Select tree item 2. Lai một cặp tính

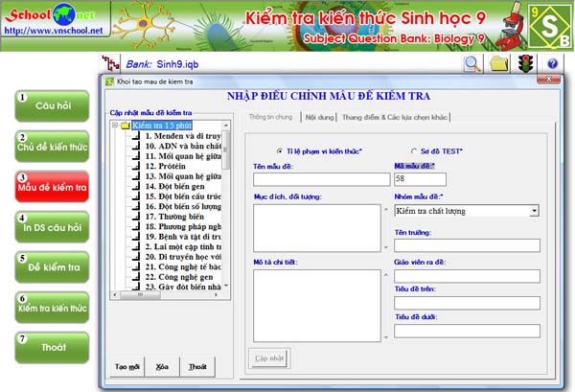[x=183, y=246]
